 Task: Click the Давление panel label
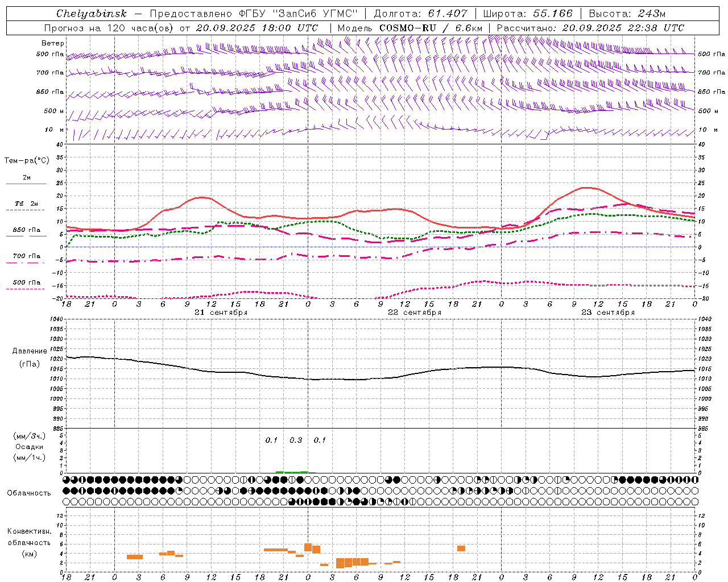click(x=29, y=351)
